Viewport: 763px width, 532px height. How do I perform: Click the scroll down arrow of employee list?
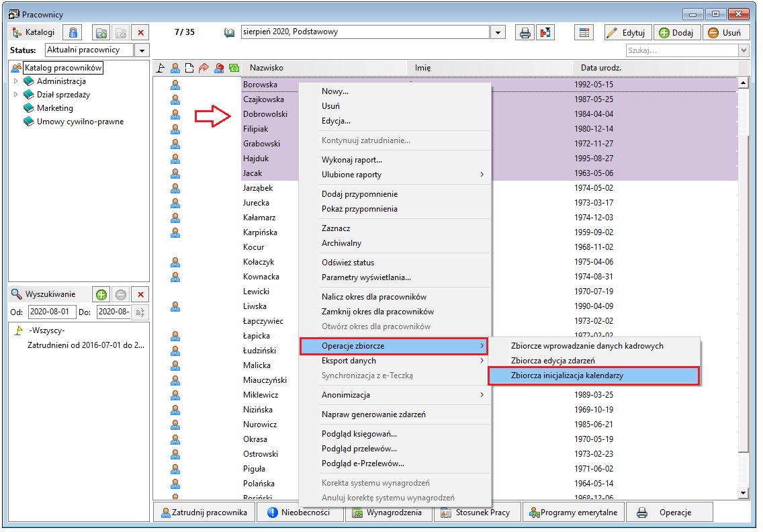[x=743, y=493]
